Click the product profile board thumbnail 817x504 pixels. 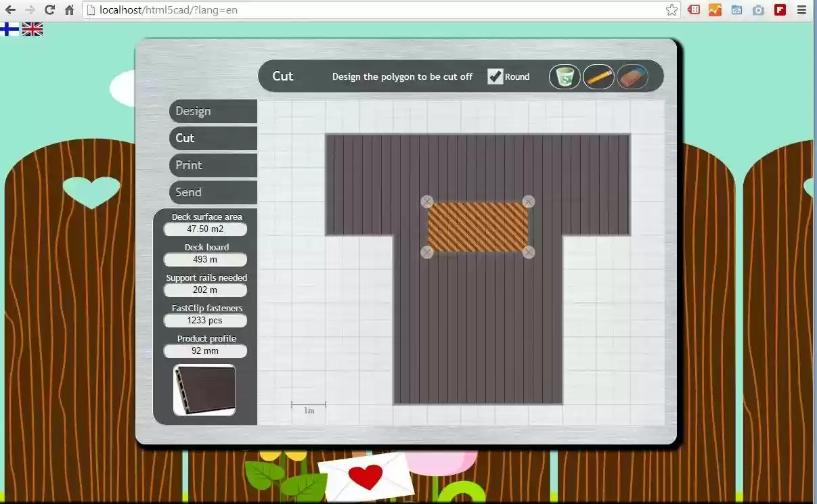204,390
